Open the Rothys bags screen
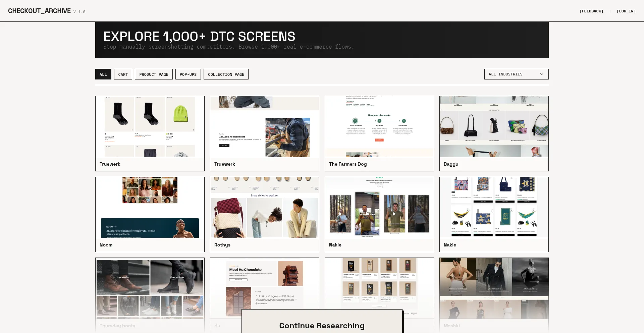This screenshot has width=644, height=333. (264, 207)
